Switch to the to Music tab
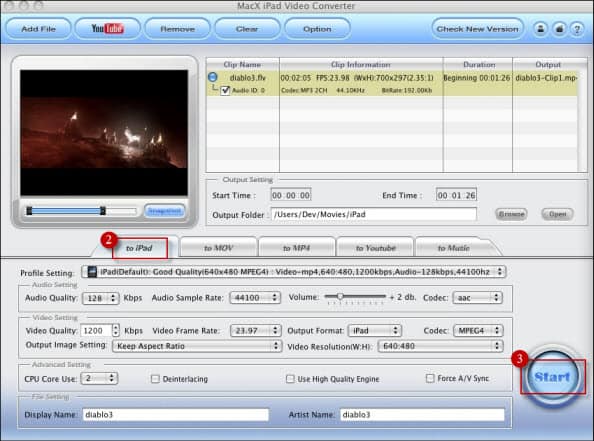 click(x=453, y=248)
